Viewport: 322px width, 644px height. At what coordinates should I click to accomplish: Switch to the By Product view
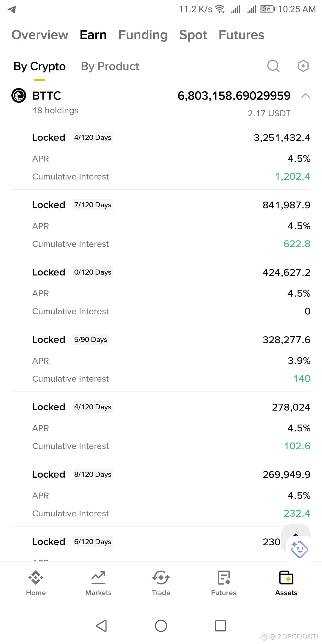110,66
